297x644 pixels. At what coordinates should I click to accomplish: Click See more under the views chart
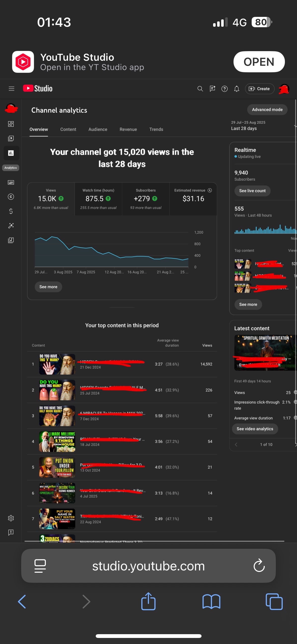48,287
